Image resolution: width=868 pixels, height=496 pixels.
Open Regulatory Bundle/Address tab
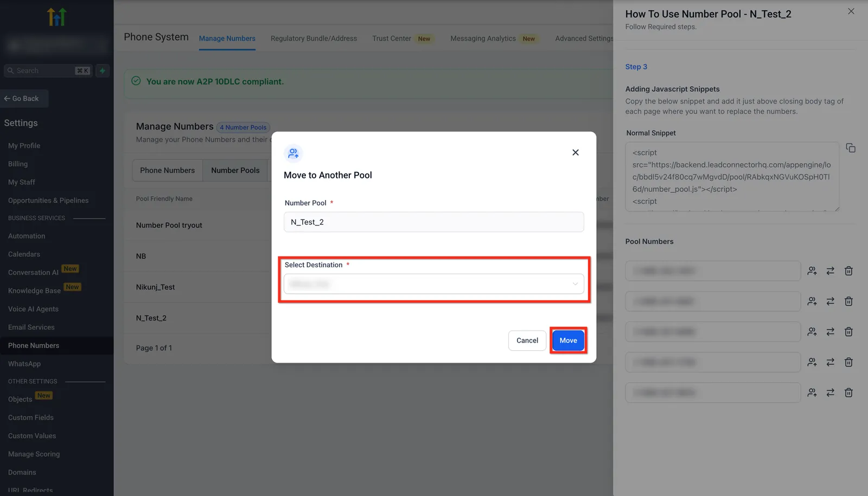point(314,38)
